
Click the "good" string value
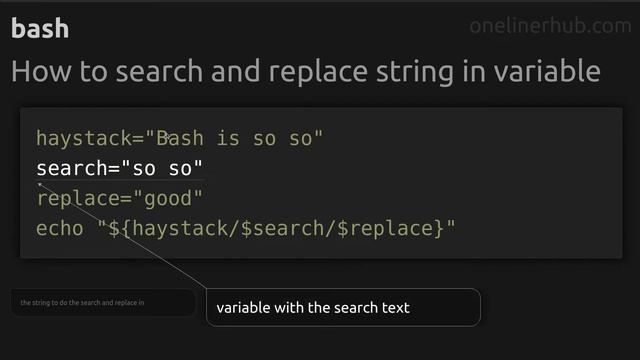(168, 199)
